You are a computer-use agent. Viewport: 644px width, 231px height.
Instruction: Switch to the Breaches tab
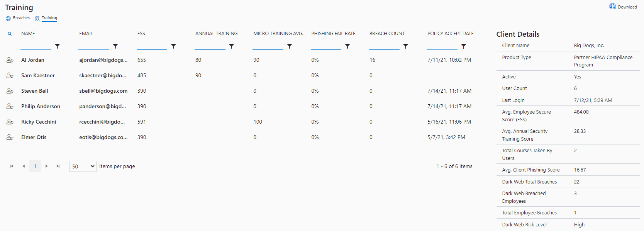[x=18, y=18]
